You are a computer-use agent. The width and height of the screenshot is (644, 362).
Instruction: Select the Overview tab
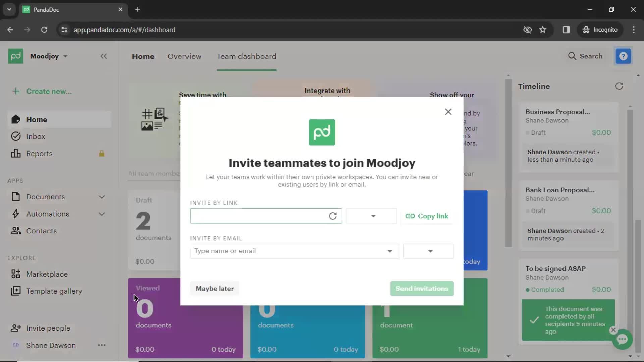184,56
